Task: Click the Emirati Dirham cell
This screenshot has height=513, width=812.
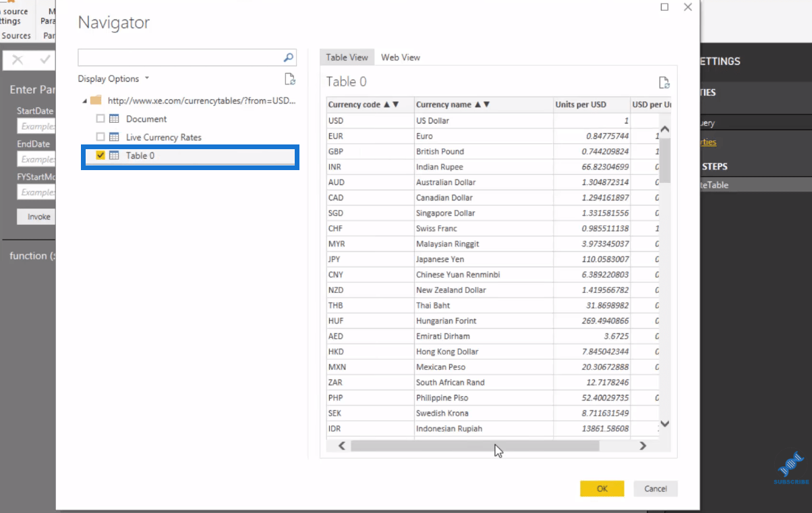Action: [x=484, y=336]
